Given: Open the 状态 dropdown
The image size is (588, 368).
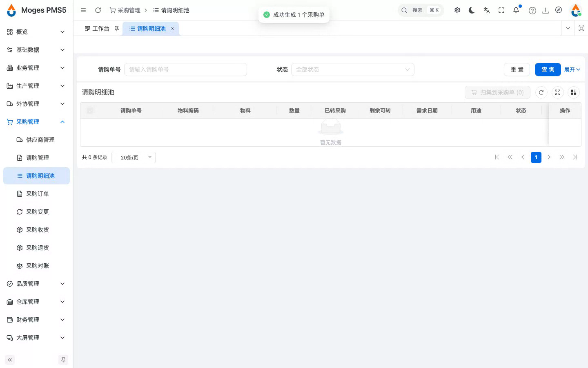Looking at the screenshot, I should click(x=353, y=70).
